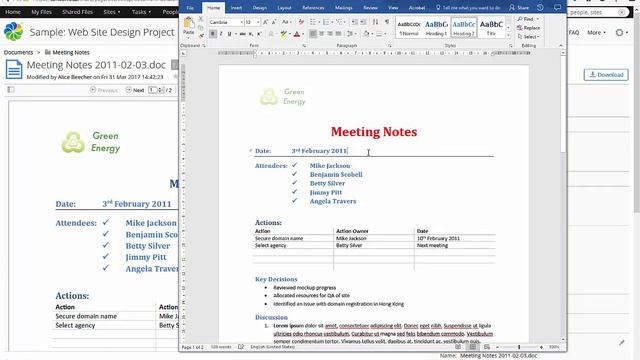Open the Sites dropdown in Alfresco menu

click(111, 12)
